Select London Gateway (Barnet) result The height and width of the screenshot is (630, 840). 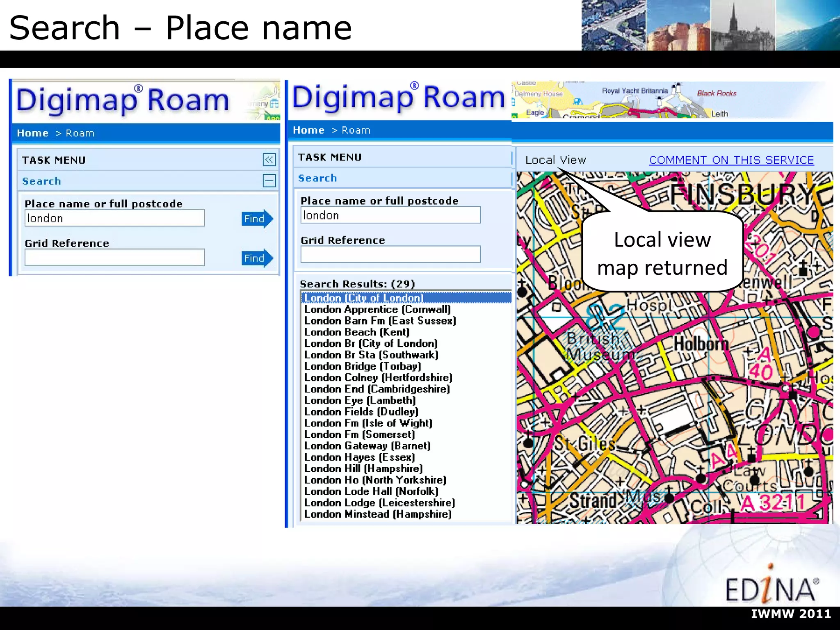(x=367, y=446)
